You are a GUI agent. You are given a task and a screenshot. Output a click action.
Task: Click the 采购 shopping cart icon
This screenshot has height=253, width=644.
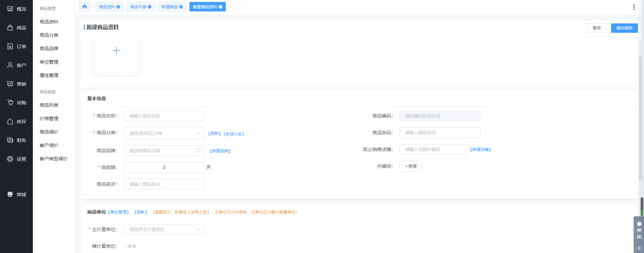coord(10,102)
